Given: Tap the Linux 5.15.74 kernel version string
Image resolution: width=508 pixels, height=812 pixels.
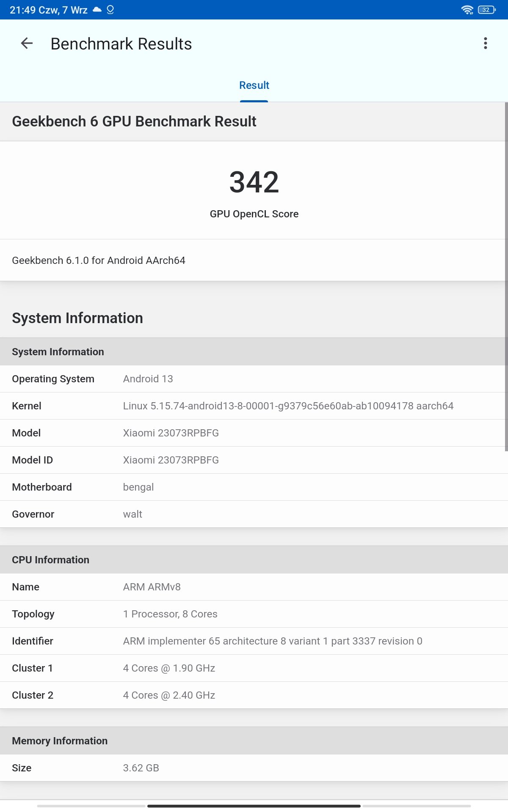Looking at the screenshot, I should pyautogui.click(x=288, y=406).
